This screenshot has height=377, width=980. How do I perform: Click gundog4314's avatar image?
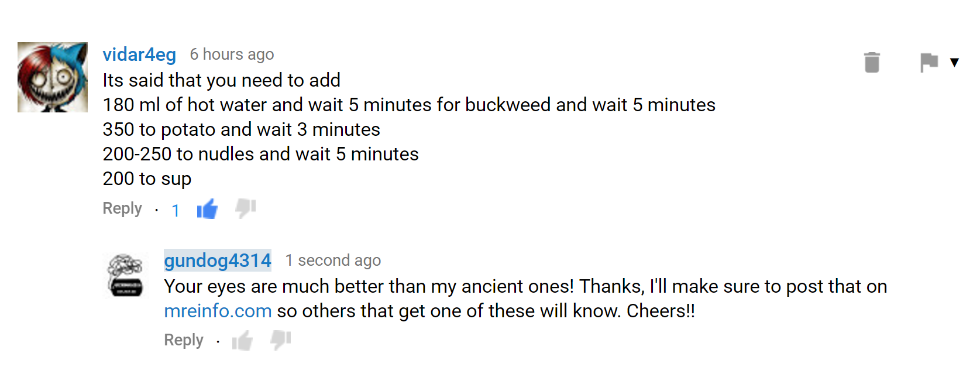pos(126,276)
